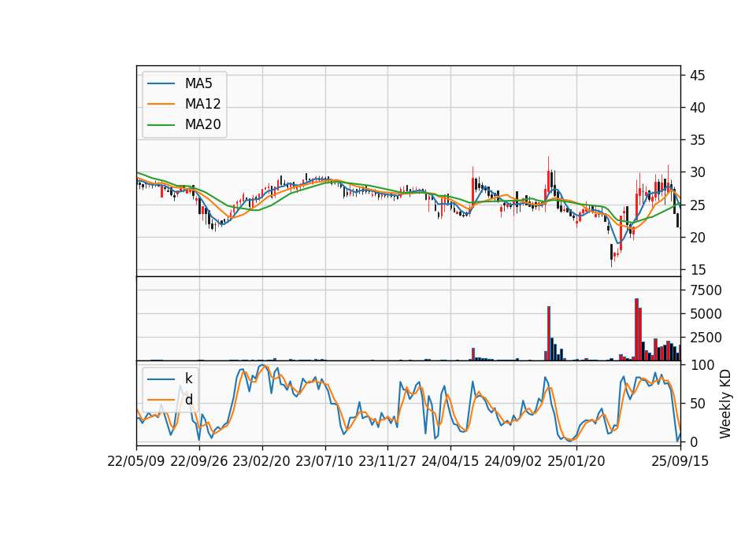Click the orange MA12 legend line sample
The width and height of the screenshot is (756, 543).
click(x=161, y=104)
